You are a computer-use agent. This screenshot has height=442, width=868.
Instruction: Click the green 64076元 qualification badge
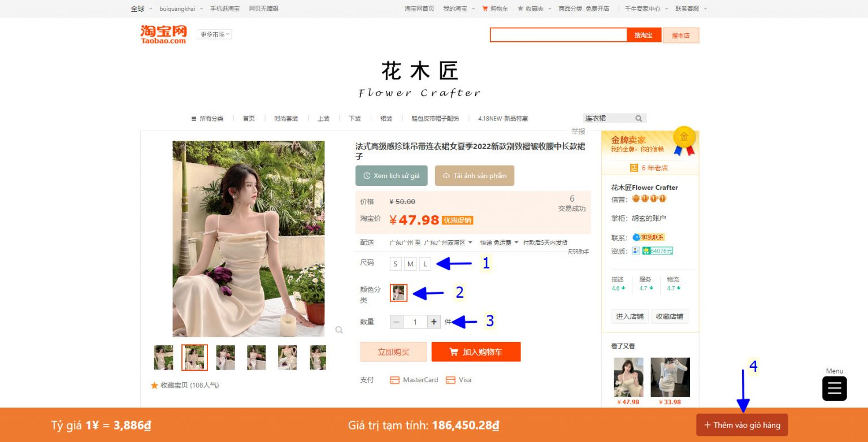click(657, 251)
